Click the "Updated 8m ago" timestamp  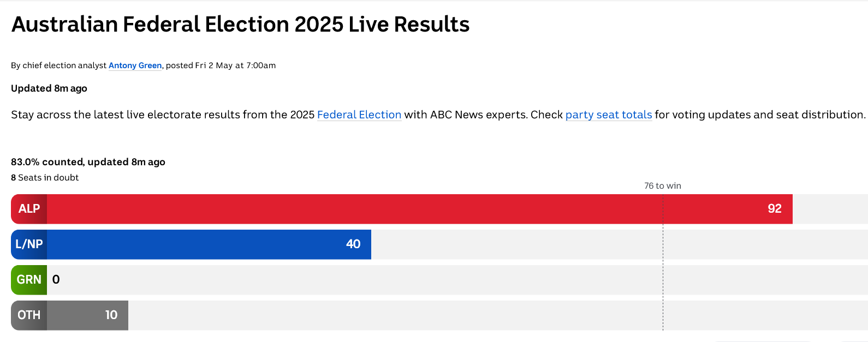[49, 88]
